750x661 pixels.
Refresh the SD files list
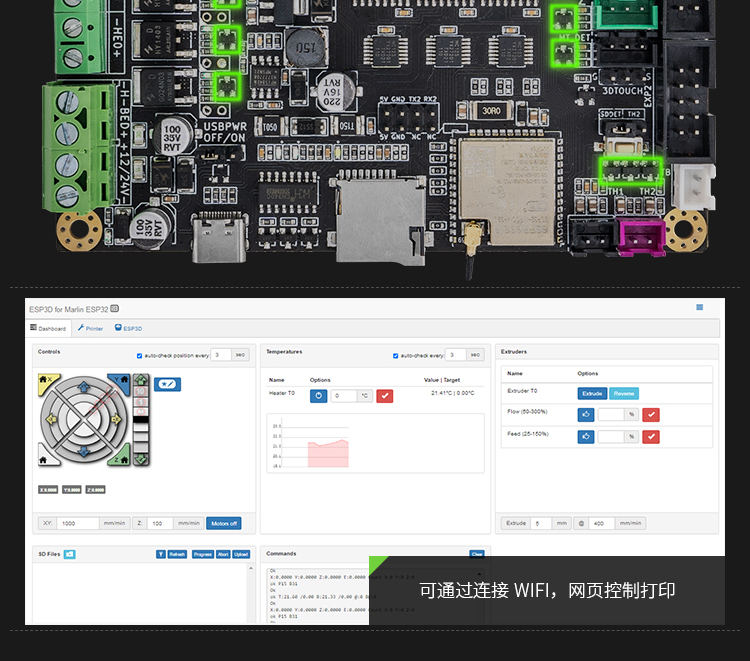[x=177, y=554]
